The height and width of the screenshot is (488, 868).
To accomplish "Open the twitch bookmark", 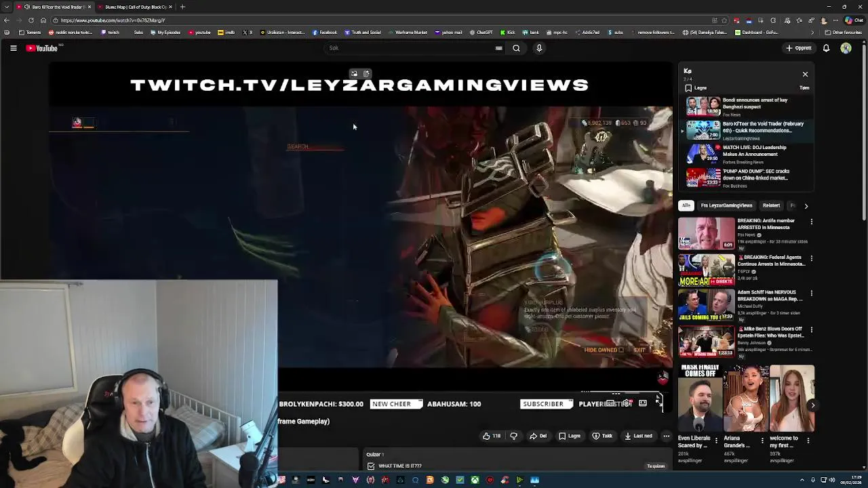I will coord(111,33).
